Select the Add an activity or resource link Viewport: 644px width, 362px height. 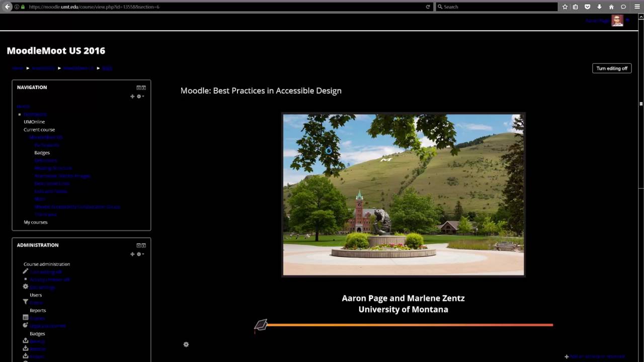tap(595, 356)
